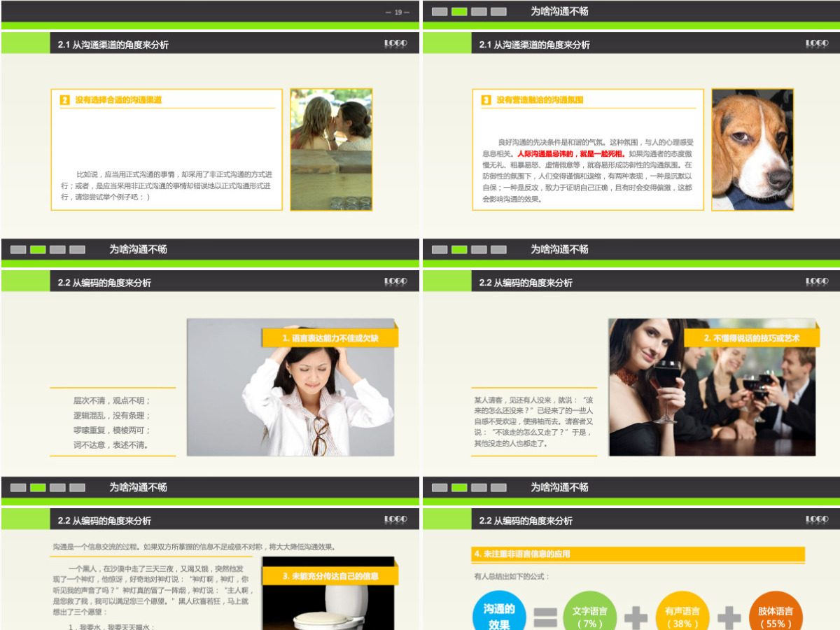Click the 没有选择合适的沟通渠道 heading
This screenshot has height=630, width=840.
pos(118,100)
